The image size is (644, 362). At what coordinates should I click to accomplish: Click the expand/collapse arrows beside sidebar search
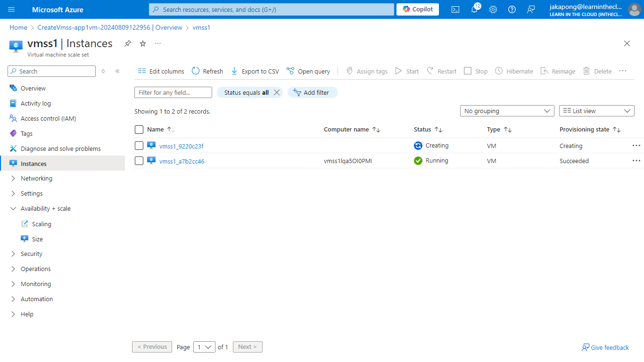103,71
